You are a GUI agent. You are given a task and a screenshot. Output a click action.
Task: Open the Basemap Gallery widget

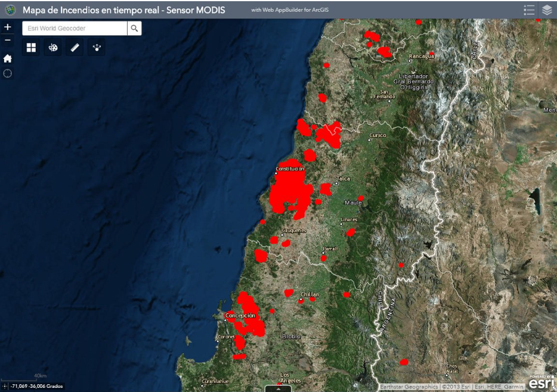point(31,48)
